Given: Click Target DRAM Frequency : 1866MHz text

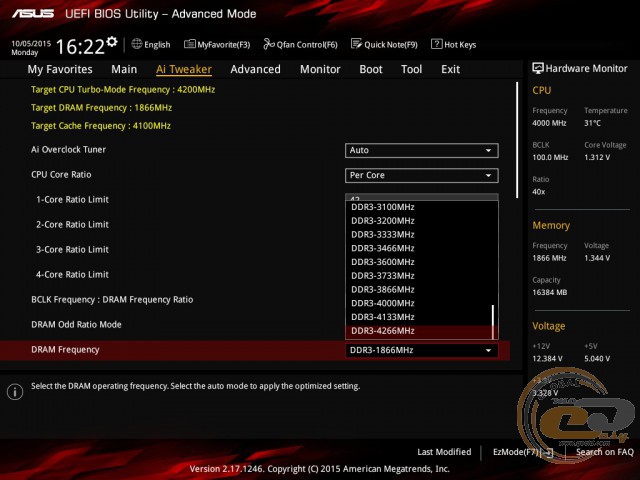Looking at the screenshot, I should click(x=101, y=108).
